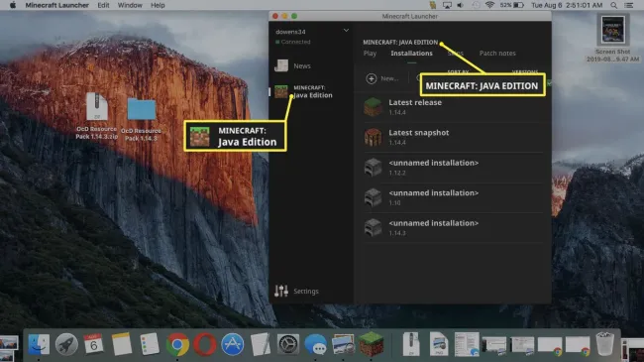Open the Edit menu
The height and width of the screenshot is (362, 644).
point(103,5)
